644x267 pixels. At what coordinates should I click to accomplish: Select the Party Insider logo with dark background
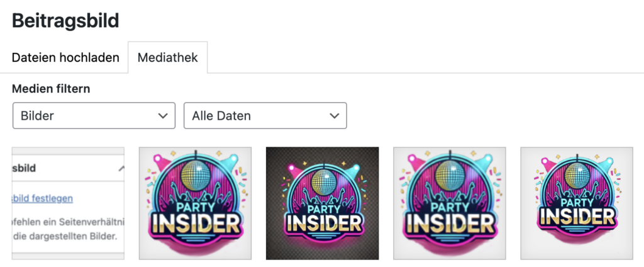tap(323, 203)
